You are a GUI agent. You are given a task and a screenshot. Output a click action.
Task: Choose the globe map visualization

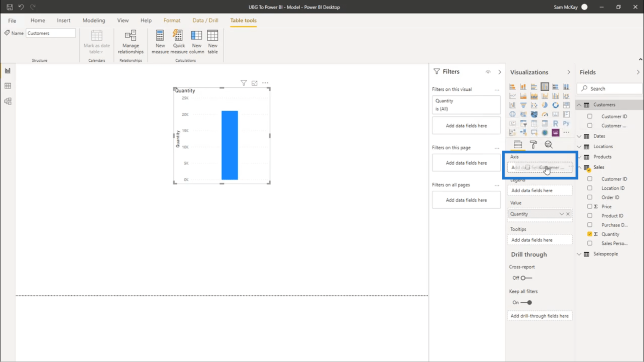[x=513, y=115]
